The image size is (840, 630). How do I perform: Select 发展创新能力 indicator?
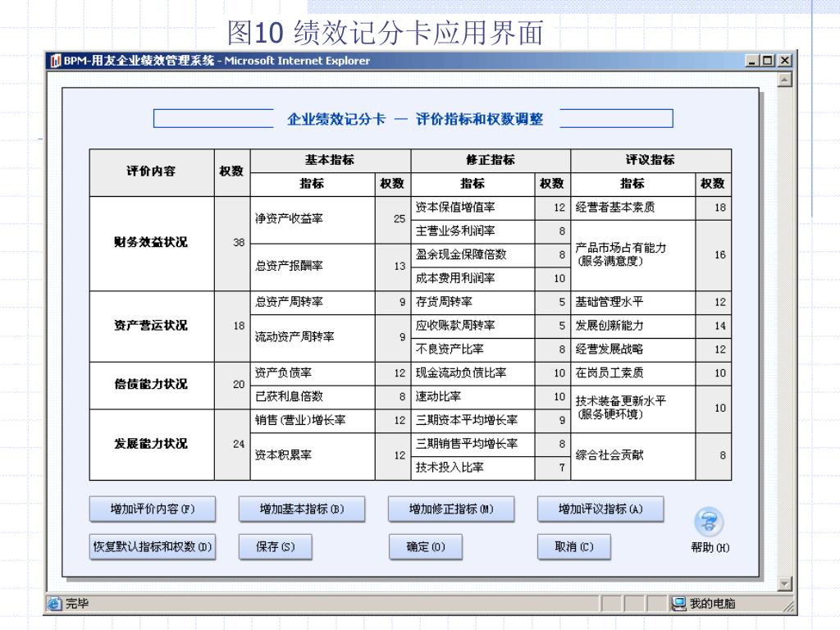pos(632,326)
